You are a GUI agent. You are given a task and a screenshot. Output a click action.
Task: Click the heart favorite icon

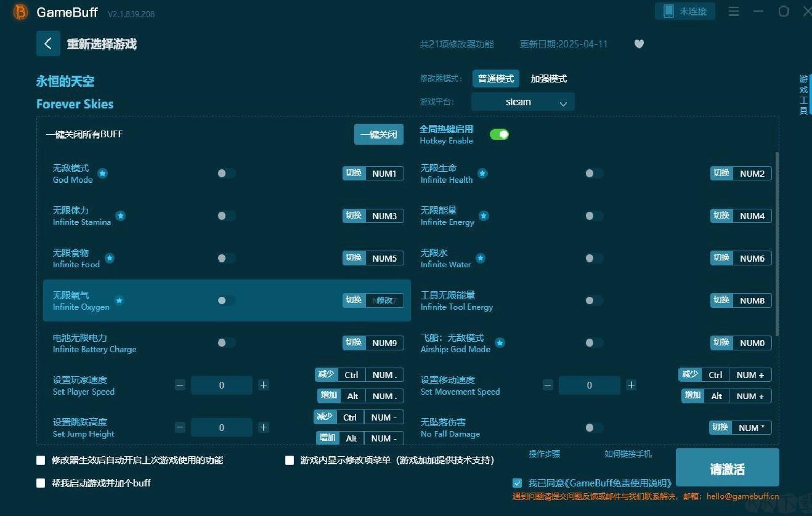coord(639,44)
